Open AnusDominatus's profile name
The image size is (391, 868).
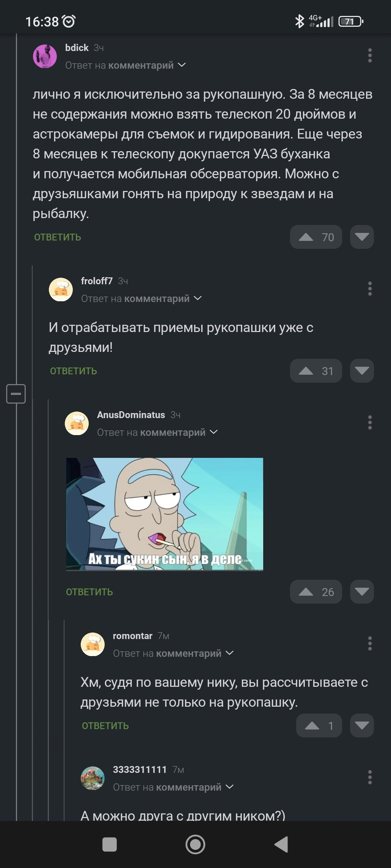131,415
